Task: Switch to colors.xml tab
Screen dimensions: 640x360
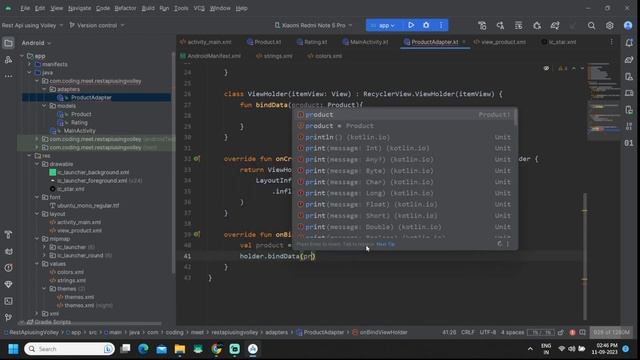Action: [x=325, y=56]
